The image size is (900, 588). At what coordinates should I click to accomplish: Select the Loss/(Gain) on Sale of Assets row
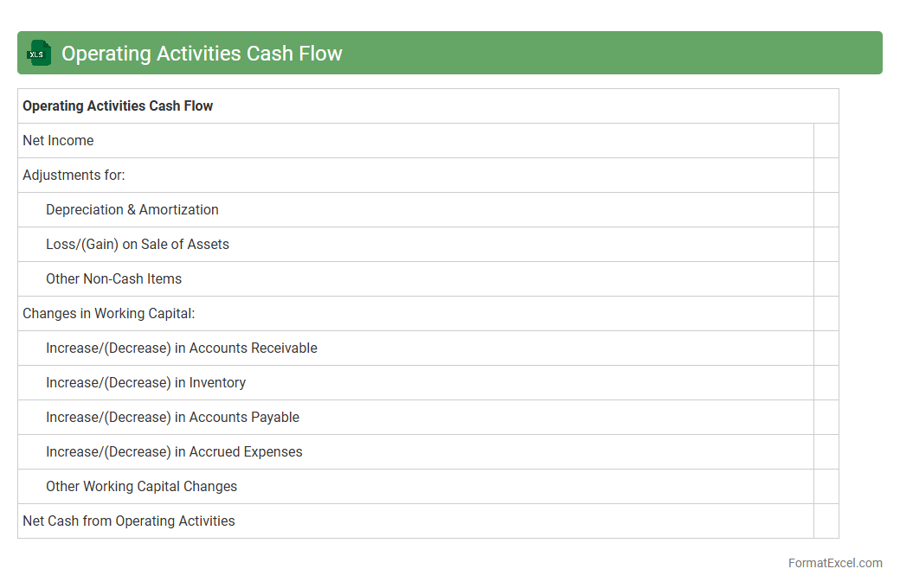click(x=138, y=245)
